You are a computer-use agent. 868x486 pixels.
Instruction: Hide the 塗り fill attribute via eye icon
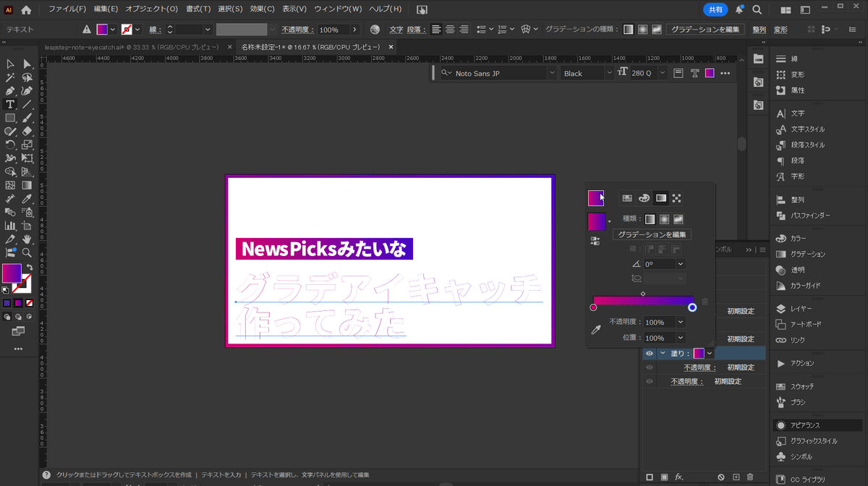pyautogui.click(x=650, y=354)
